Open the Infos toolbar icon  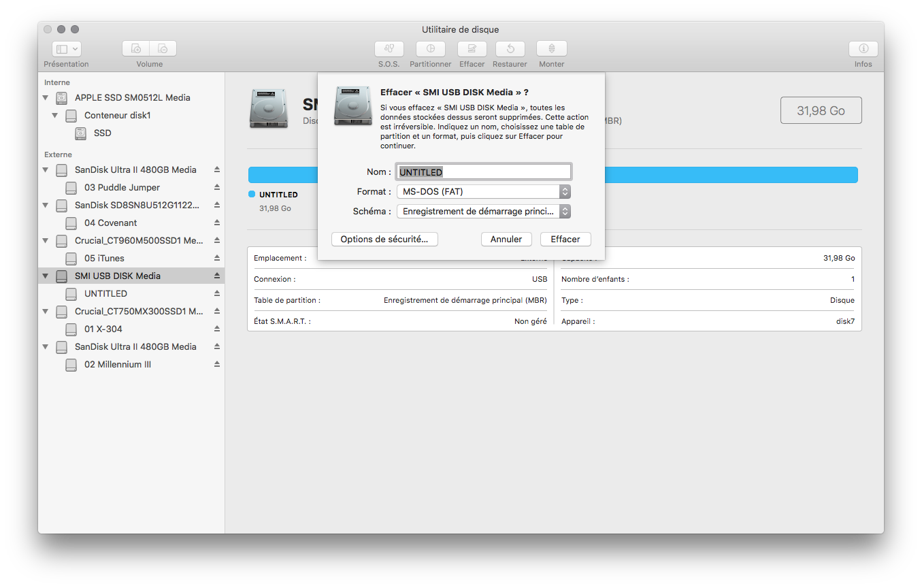[x=863, y=49]
